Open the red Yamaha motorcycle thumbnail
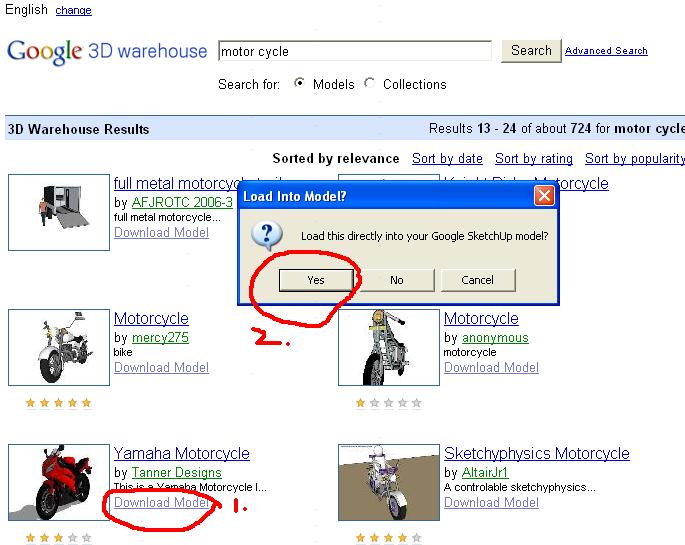685x545 pixels. [x=59, y=482]
